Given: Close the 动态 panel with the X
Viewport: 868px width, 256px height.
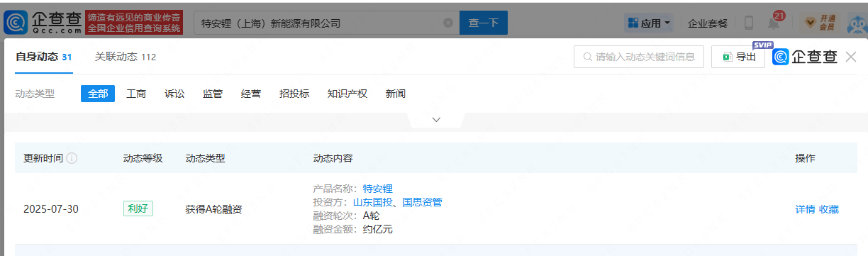Looking at the screenshot, I should coord(851,57).
